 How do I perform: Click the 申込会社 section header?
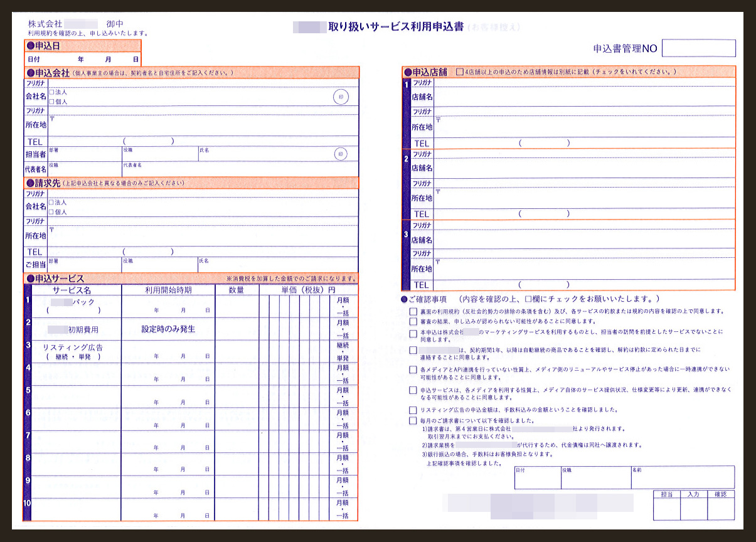pos(191,73)
